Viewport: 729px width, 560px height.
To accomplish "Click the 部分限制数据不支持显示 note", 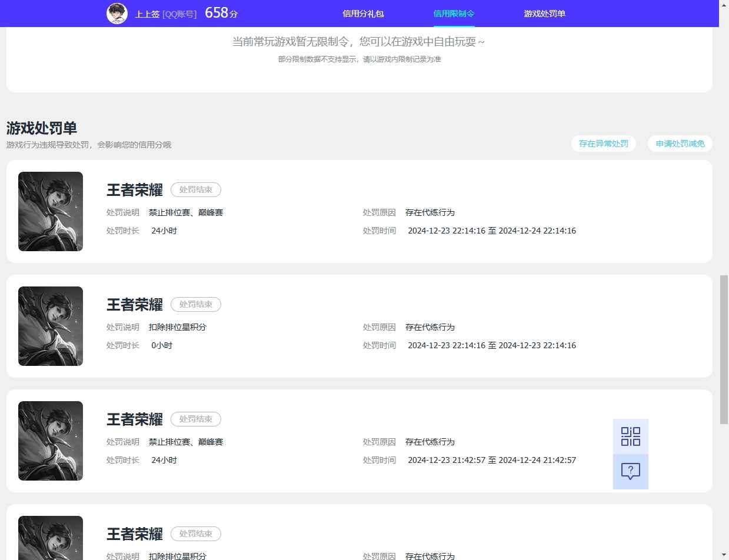I will [x=359, y=59].
